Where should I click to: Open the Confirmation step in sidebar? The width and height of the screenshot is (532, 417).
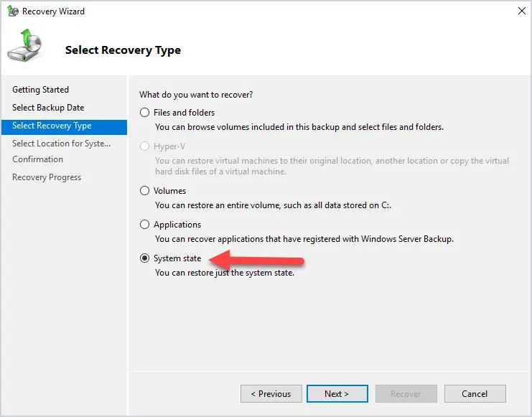[37, 159]
